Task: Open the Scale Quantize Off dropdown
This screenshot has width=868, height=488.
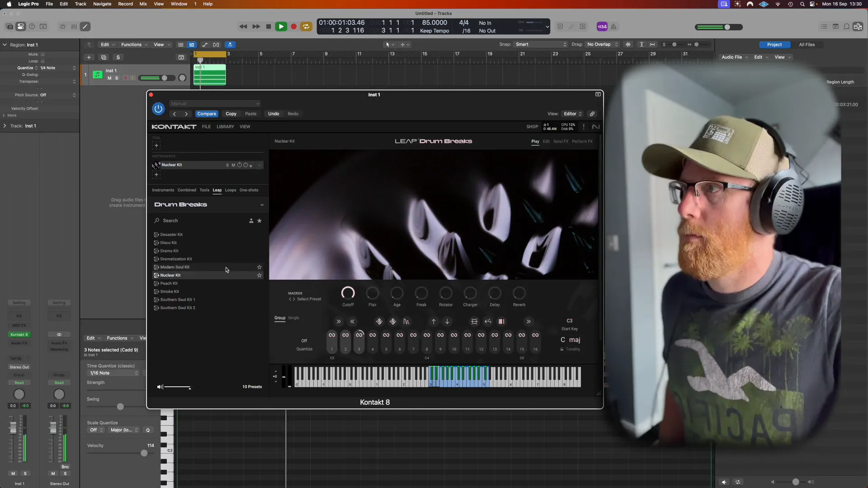Action: coord(96,430)
